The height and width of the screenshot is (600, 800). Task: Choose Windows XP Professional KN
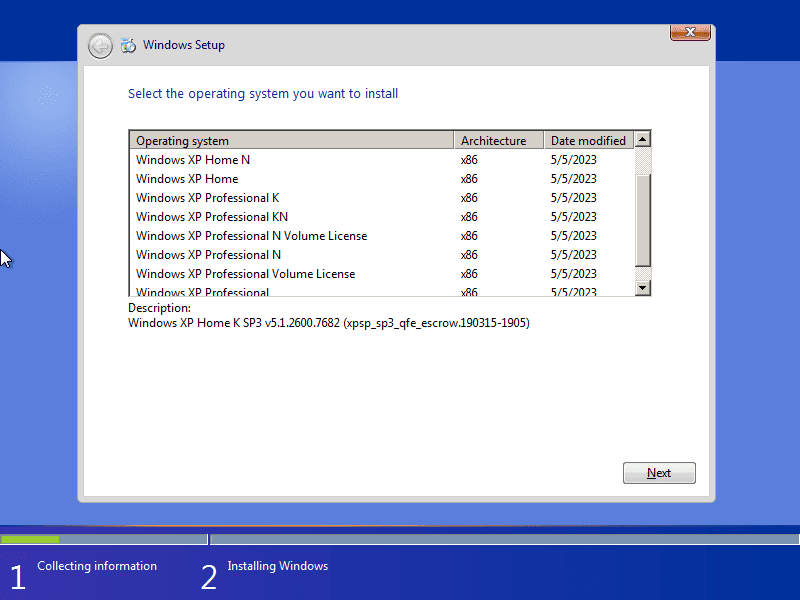382,216
